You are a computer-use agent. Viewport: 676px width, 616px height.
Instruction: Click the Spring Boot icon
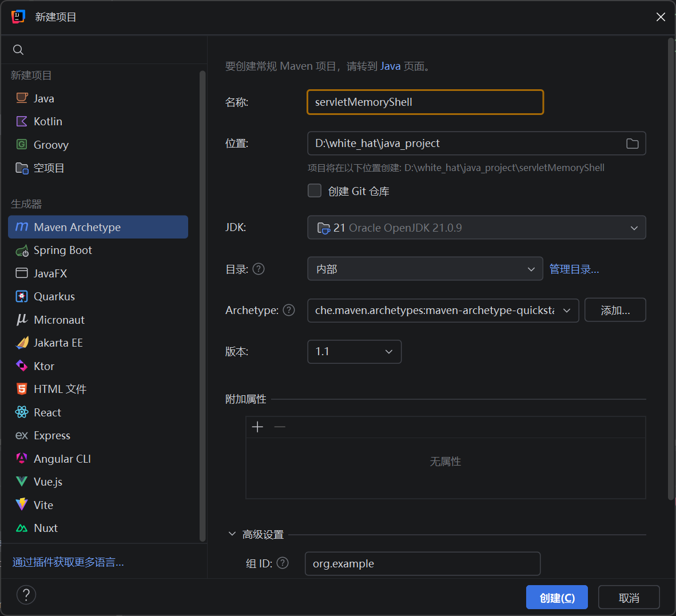click(22, 251)
